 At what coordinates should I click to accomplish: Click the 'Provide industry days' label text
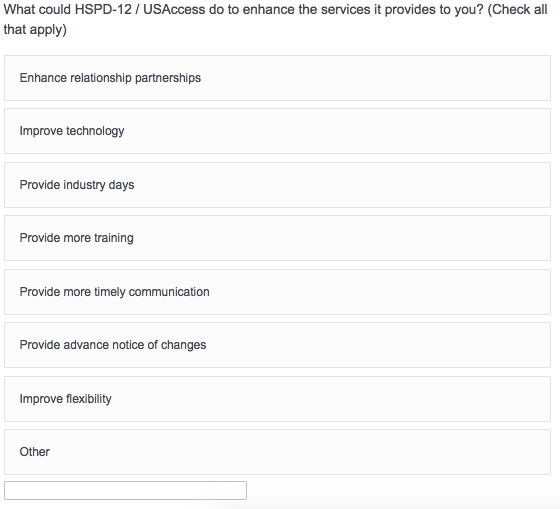click(x=77, y=185)
